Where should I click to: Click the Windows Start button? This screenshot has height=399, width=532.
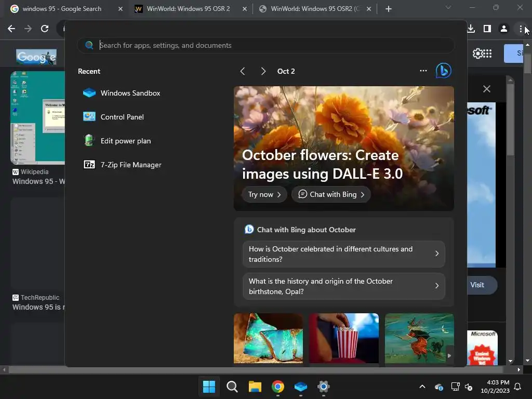pyautogui.click(x=209, y=387)
